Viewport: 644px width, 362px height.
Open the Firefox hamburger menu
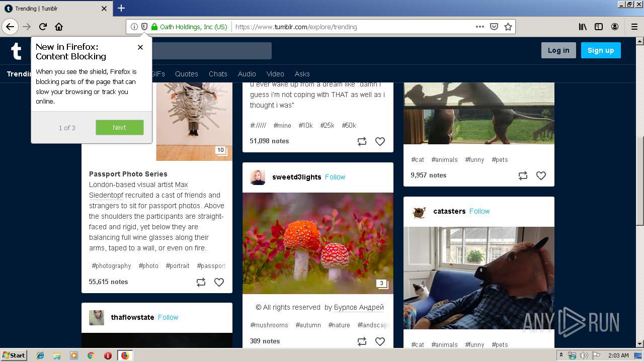pos(634,27)
